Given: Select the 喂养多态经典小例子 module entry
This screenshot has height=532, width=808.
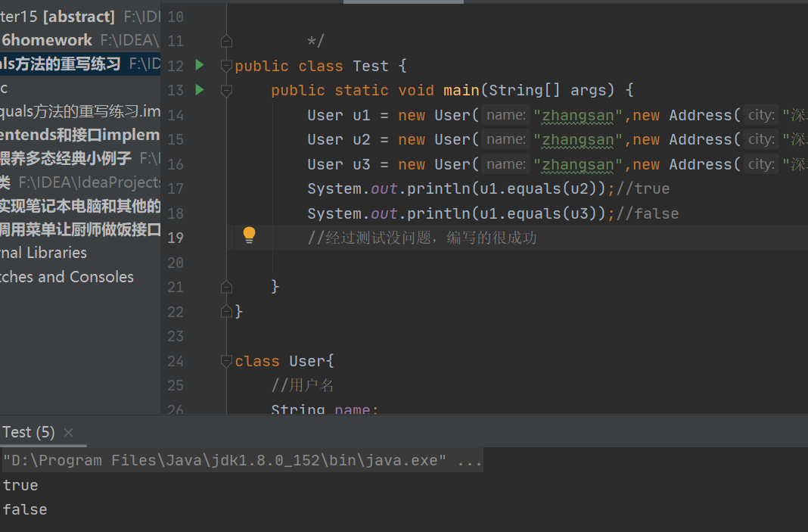Looking at the screenshot, I should 80,158.
